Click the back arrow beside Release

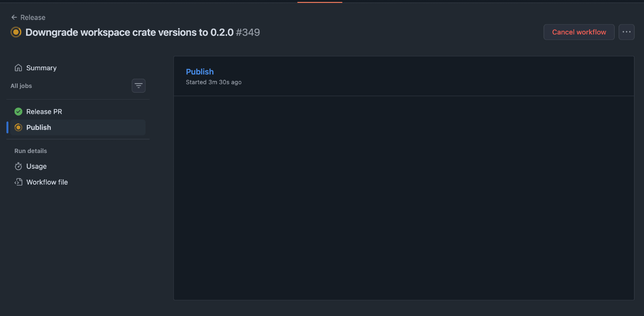coord(14,17)
